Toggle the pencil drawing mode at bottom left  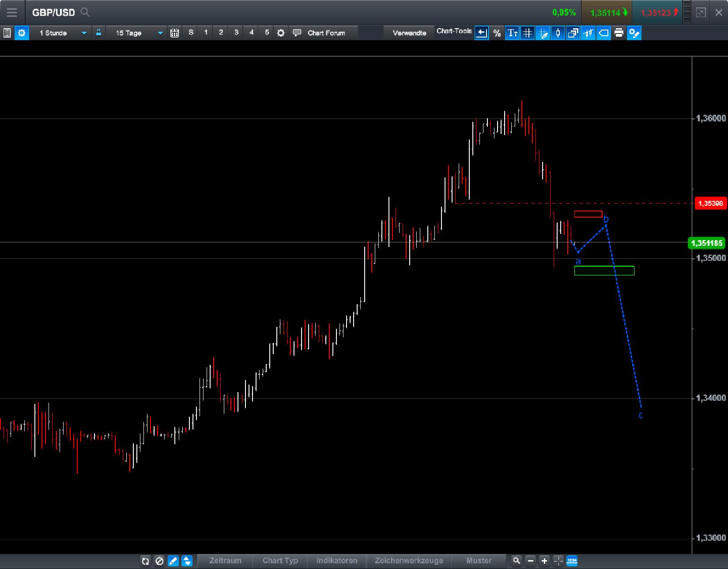pyautogui.click(x=173, y=561)
